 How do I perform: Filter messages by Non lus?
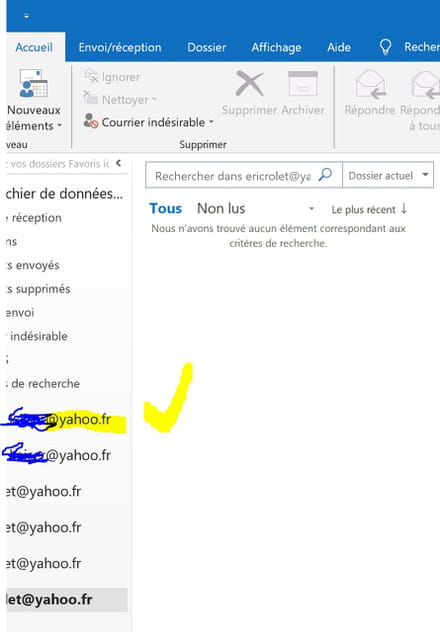click(x=221, y=209)
